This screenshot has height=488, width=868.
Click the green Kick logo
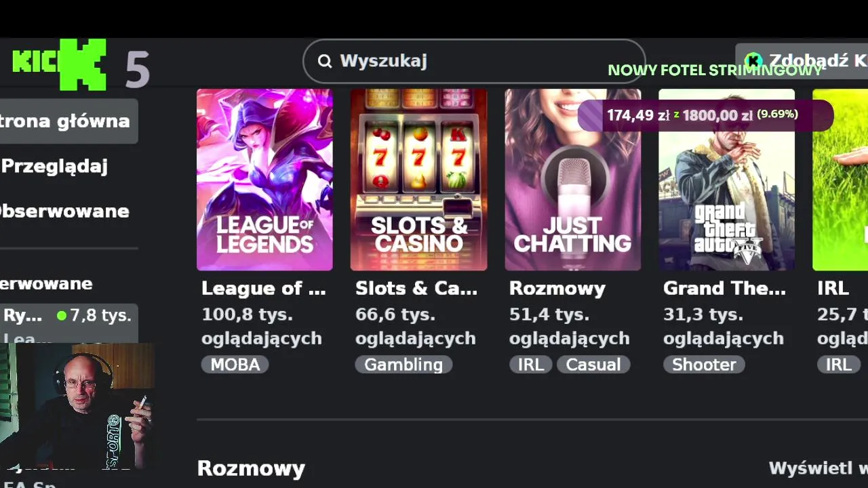coord(60,64)
